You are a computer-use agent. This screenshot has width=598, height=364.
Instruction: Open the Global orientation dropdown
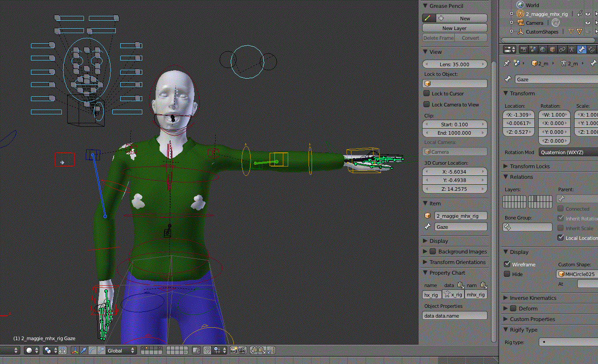(122, 351)
